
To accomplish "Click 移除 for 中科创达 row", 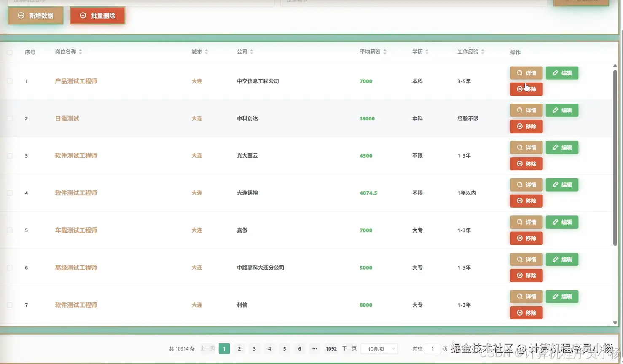I will (x=526, y=126).
